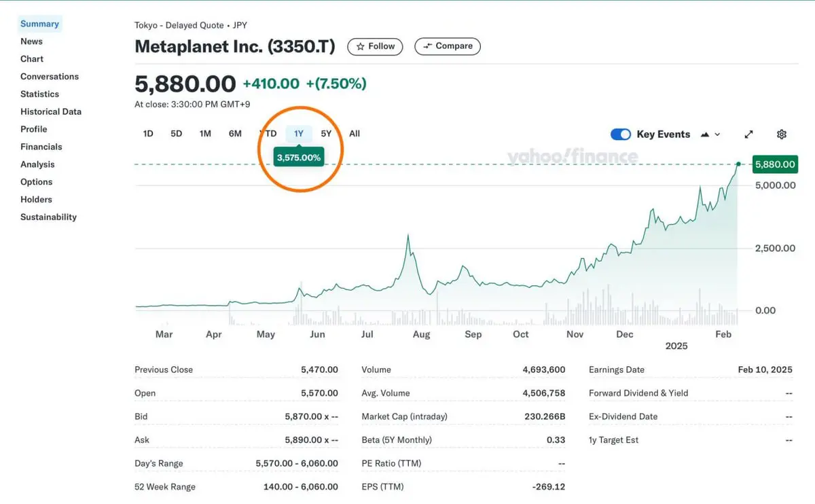
Task: Click the Previous Close value 5,470.00
Action: [x=319, y=370]
